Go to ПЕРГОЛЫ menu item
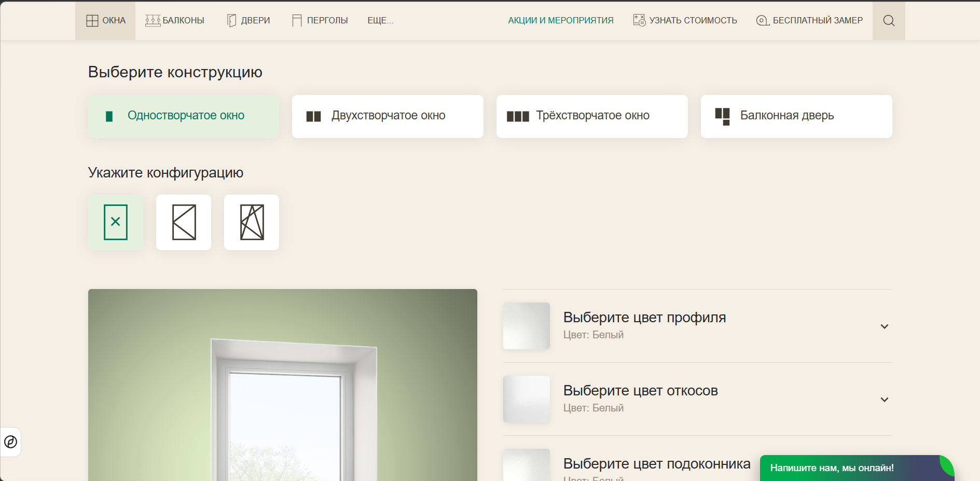The height and width of the screenshot is (481, 980). pos(320,21)
